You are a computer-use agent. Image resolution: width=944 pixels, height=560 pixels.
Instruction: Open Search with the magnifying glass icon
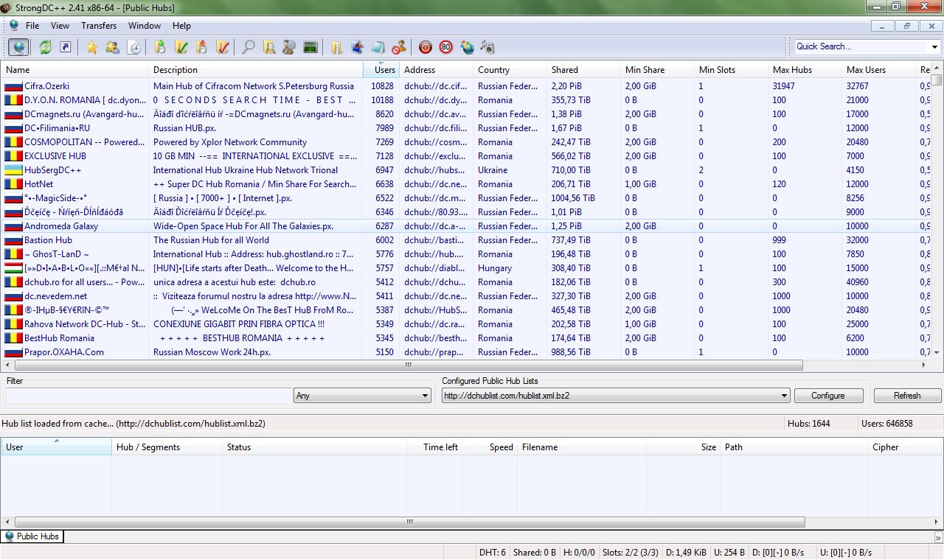(249, 47)
